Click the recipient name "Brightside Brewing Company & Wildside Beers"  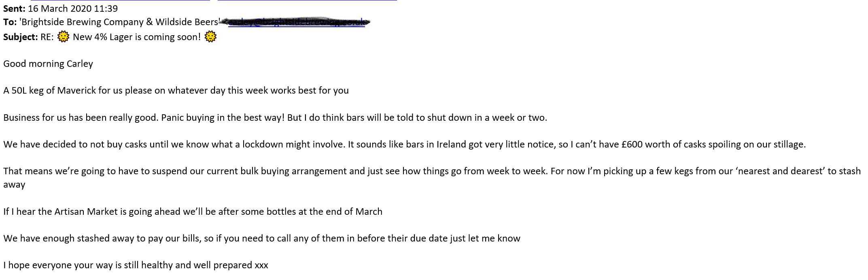tap(119, 22)
